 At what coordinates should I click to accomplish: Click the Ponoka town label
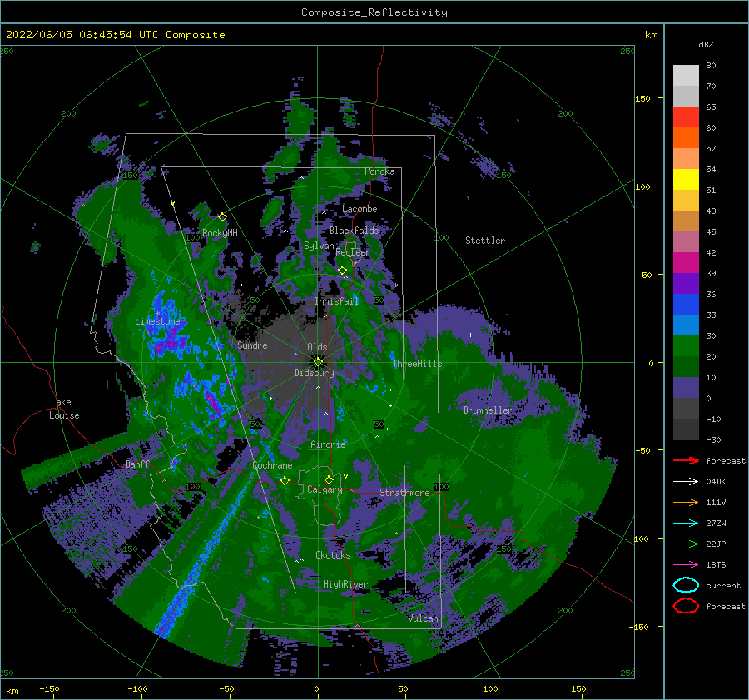pos(379,171)
